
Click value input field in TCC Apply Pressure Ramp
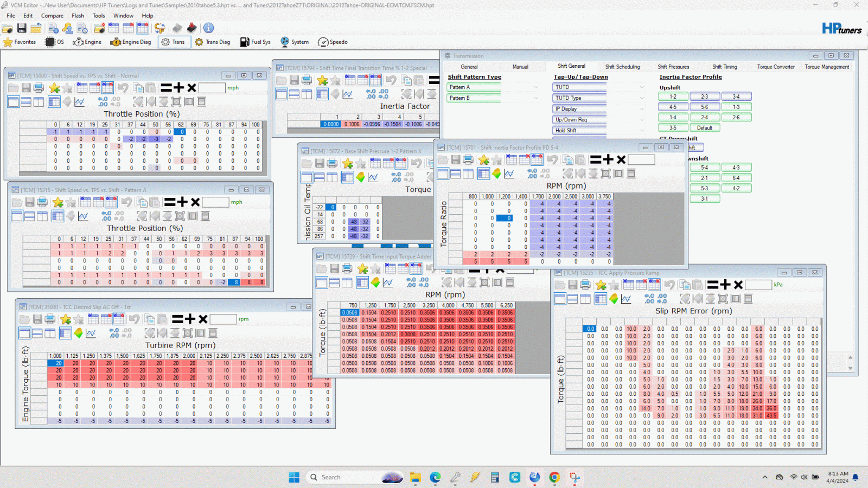[x=758, y=285]
